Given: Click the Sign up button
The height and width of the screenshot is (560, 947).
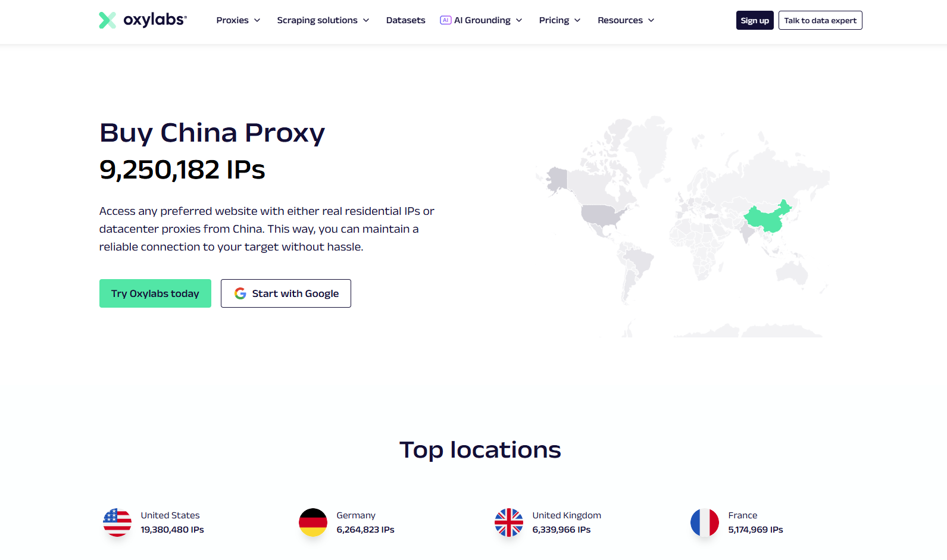Looking at the screenshot, I should (755, 20).
